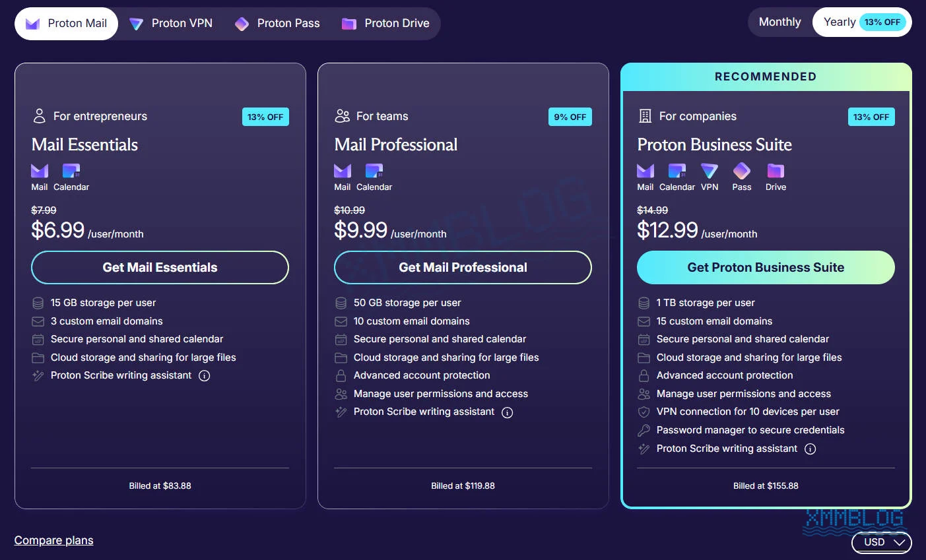Click the RECOMMENDED banner
This screenshot has width=926, height=560.
tap(766, 77)
